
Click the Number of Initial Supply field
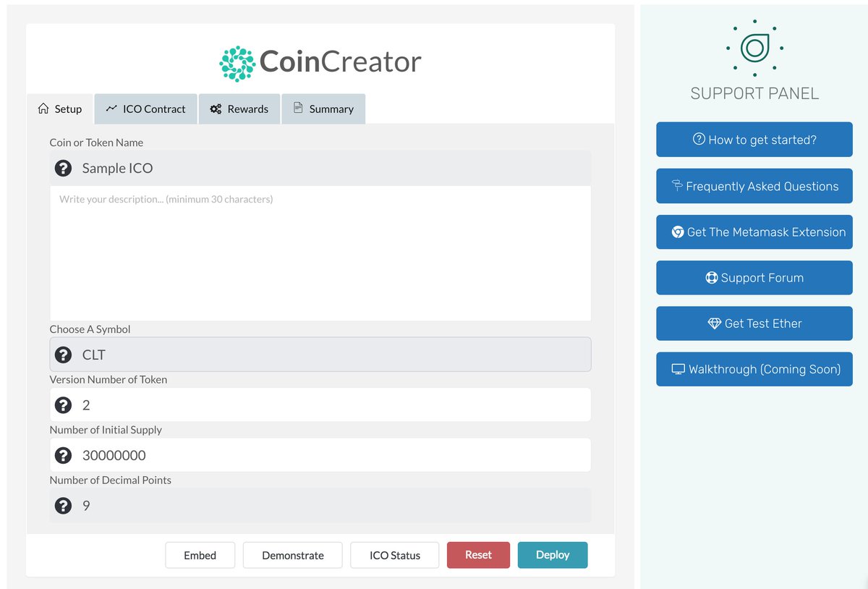[x=320, y=455]
